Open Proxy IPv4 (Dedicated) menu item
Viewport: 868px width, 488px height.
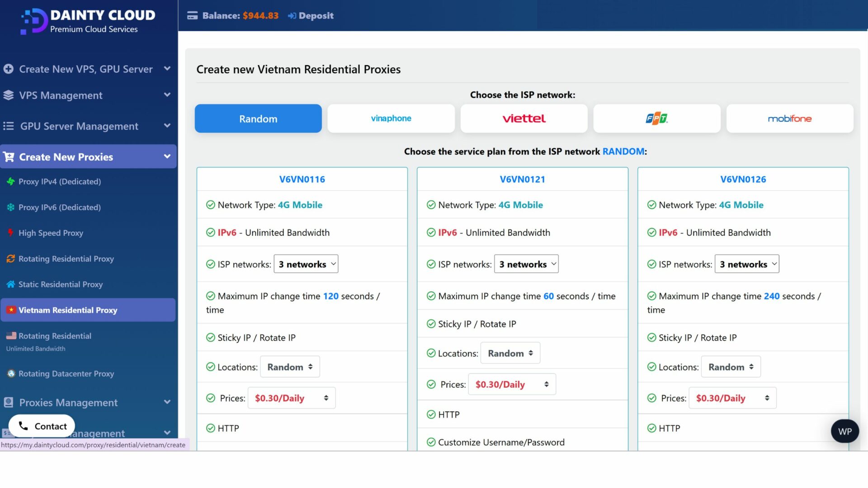[88, 182]
